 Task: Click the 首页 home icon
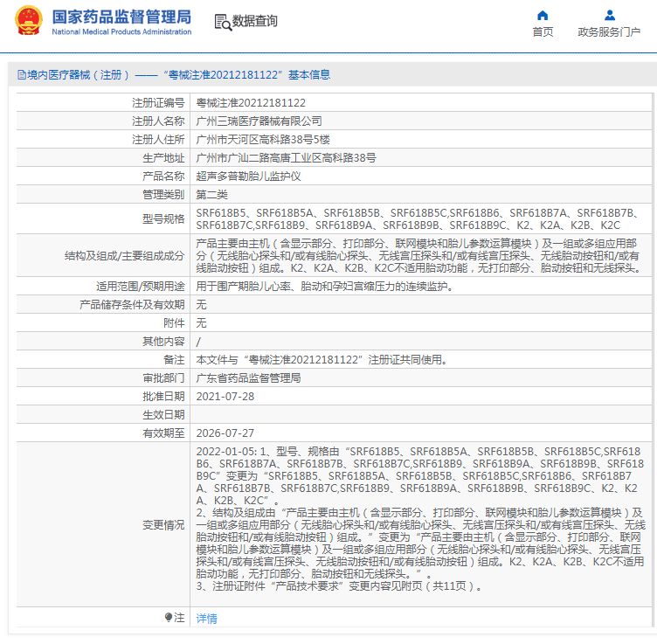pos(543,16)
